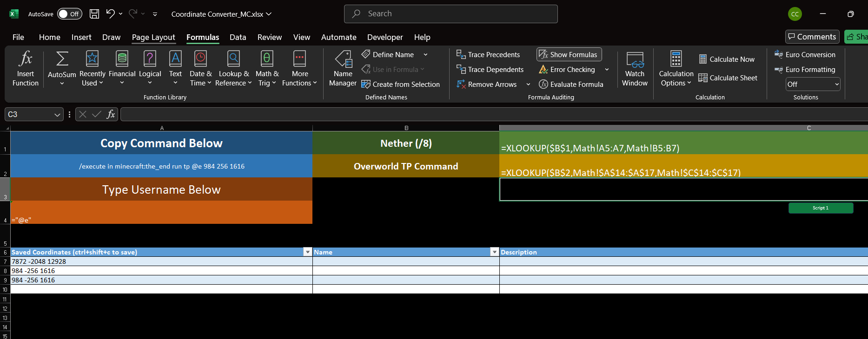
Task: Click Calculate Sheet
Action: click(728, 78)
